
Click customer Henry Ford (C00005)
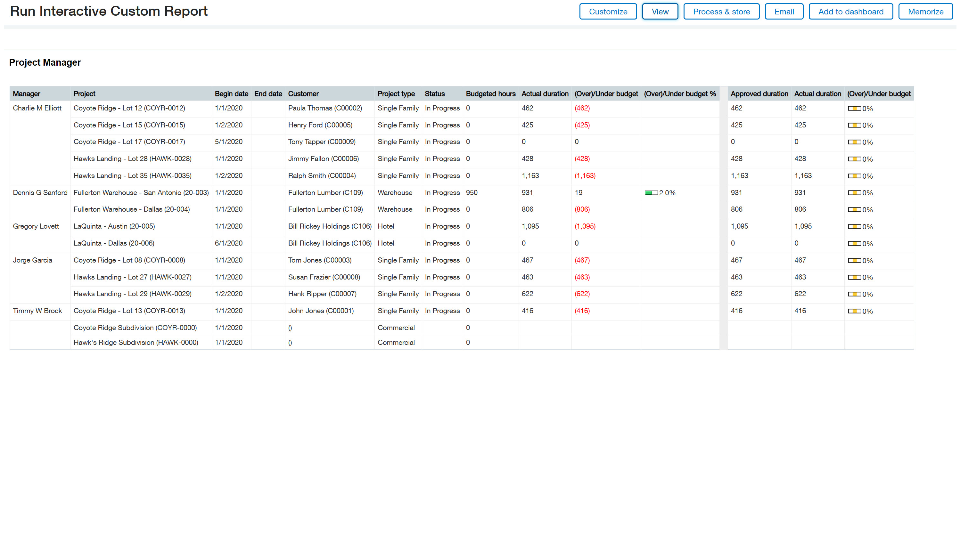320,125
